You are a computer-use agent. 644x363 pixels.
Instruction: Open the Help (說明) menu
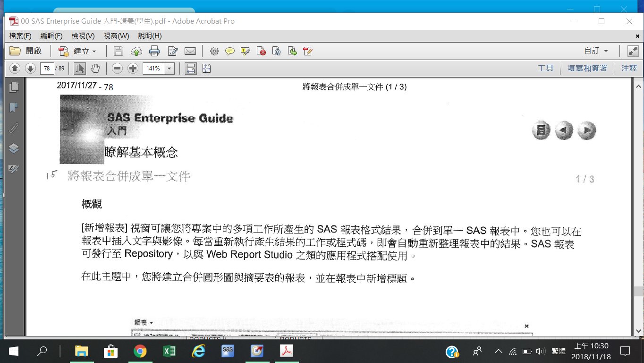[150, 36]
